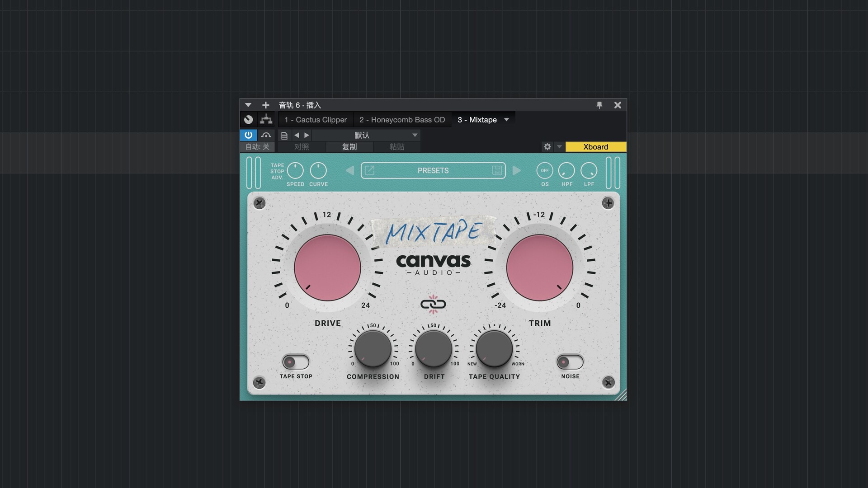
Task: Click the pin window icon
Action: (x=599, y=105)
